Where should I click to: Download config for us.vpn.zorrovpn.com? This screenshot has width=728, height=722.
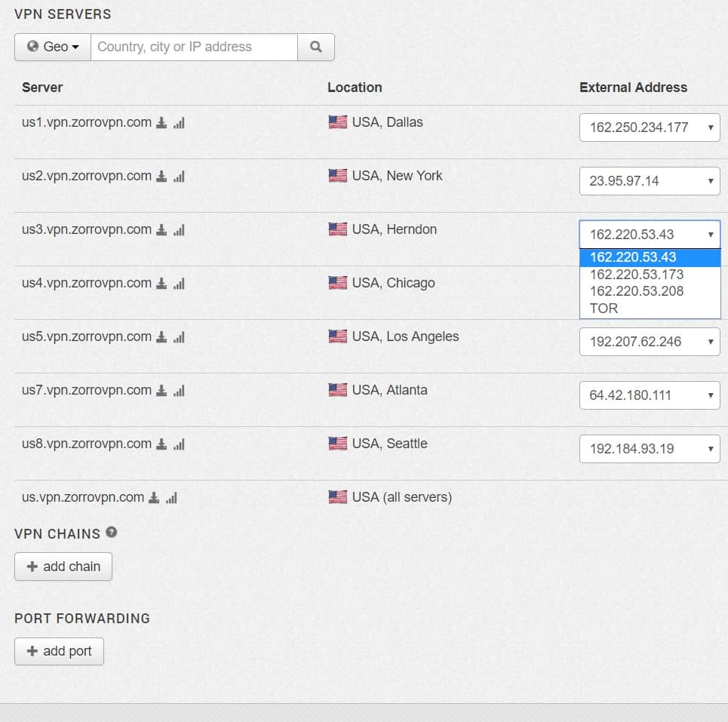154,498
